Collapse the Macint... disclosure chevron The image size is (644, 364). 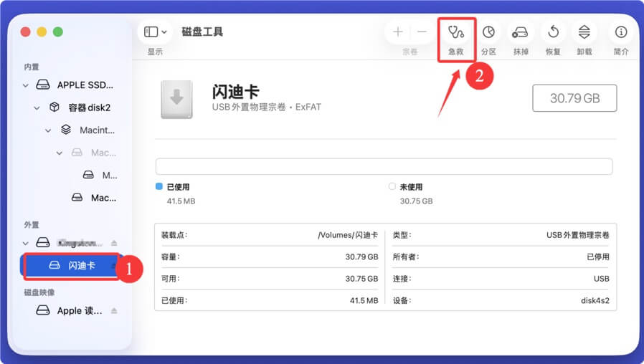pyautogui.click(x=48, y=130)
